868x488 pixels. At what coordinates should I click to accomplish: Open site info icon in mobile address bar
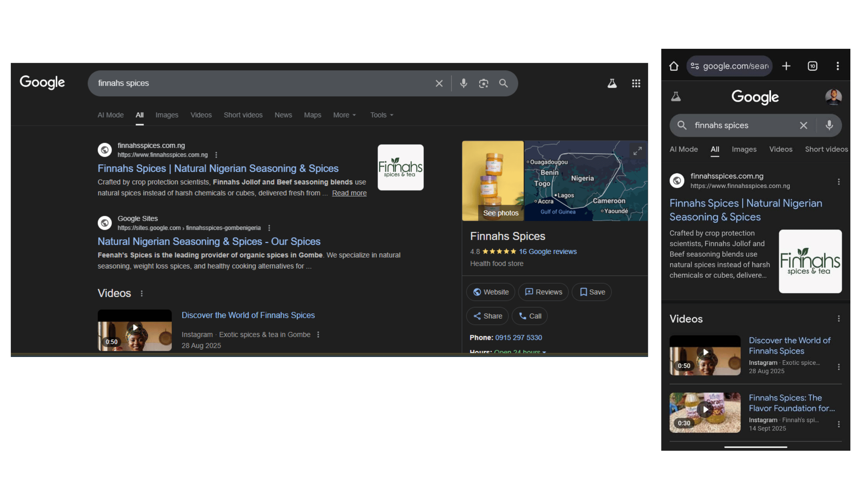(695, 66)
